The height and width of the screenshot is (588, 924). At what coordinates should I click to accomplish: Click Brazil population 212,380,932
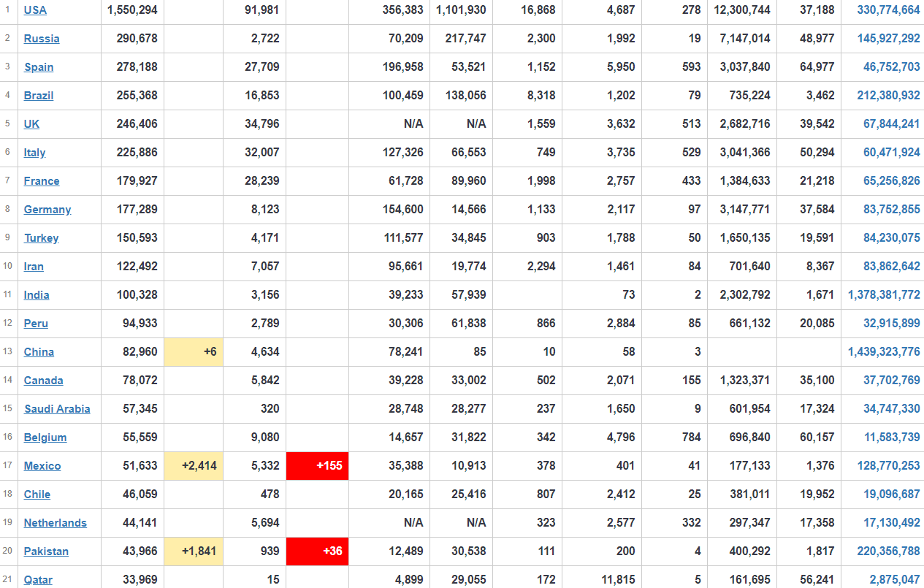tap(888, 96)
